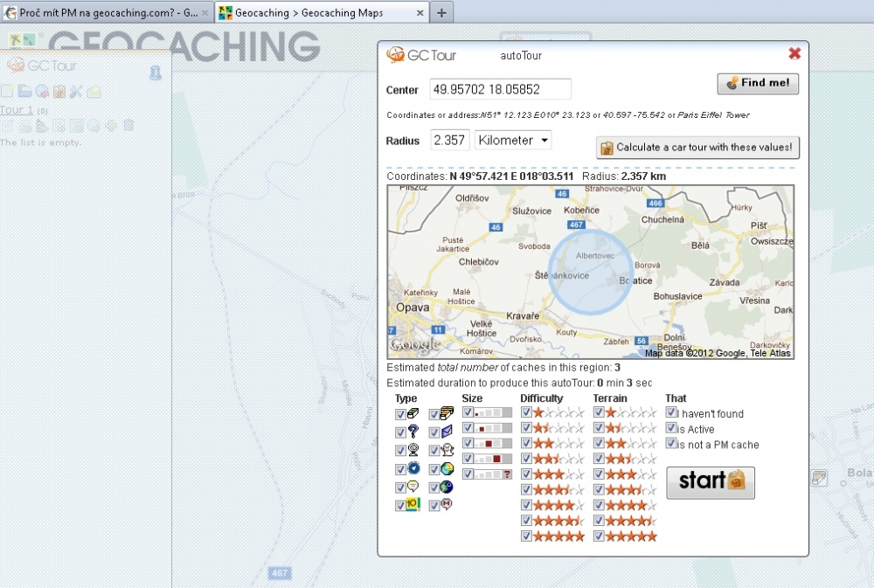The width and height of the screenshot is (874, 588).
Task: Click the Event cache speech bubble icon
Action: tap(413, 487)
